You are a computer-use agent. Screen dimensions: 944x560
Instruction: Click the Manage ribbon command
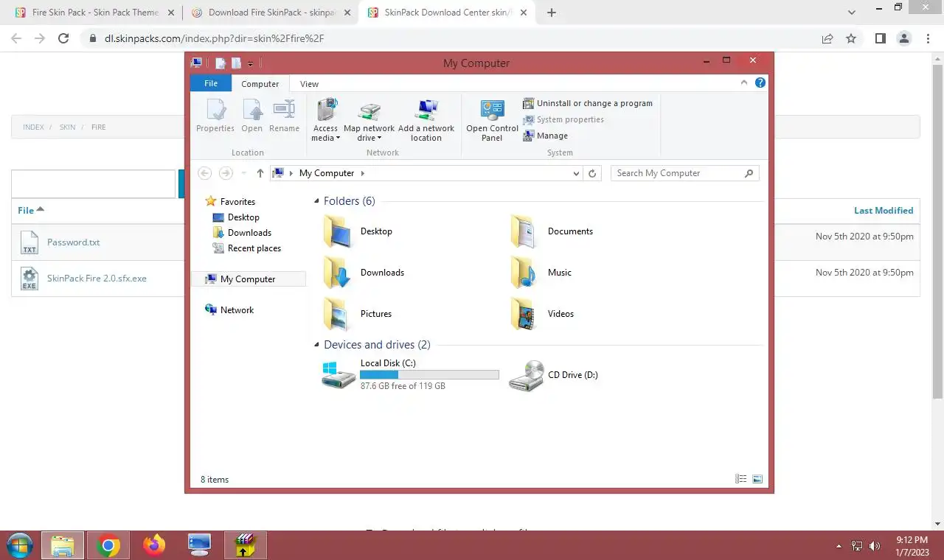point(545,136)
